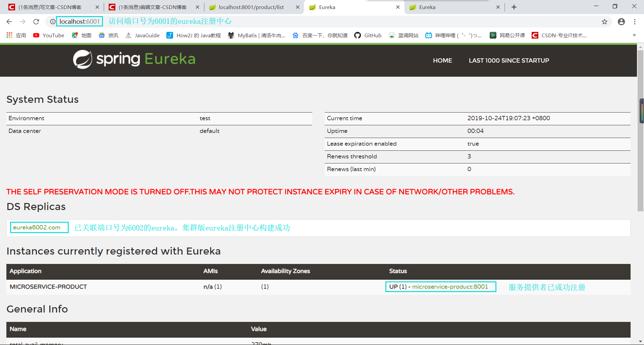Image resolution: width=644 pixels, height=345 pixels.
Task: Show more bookmarks overflow chevron
Action: [634, 35]
